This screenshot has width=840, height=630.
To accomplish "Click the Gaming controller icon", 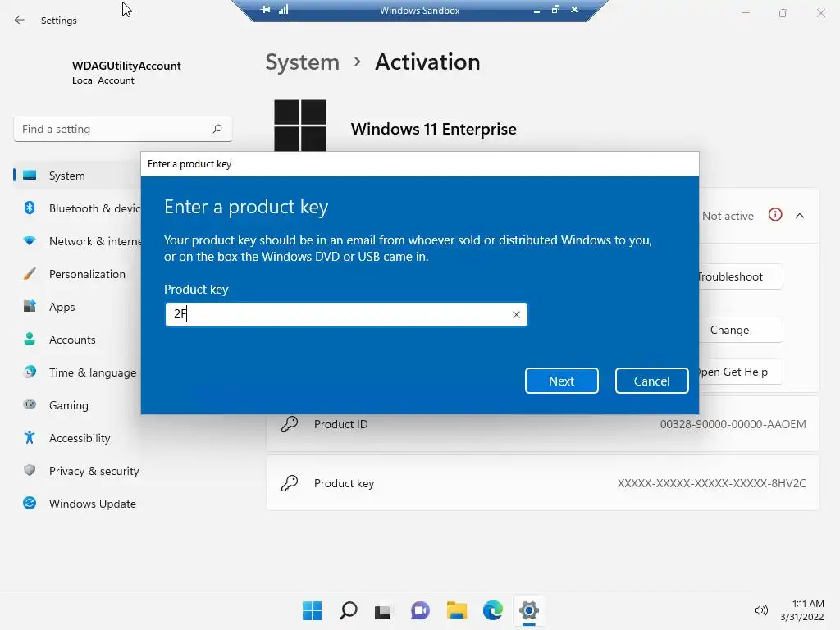I will click(x=30, y=404).
